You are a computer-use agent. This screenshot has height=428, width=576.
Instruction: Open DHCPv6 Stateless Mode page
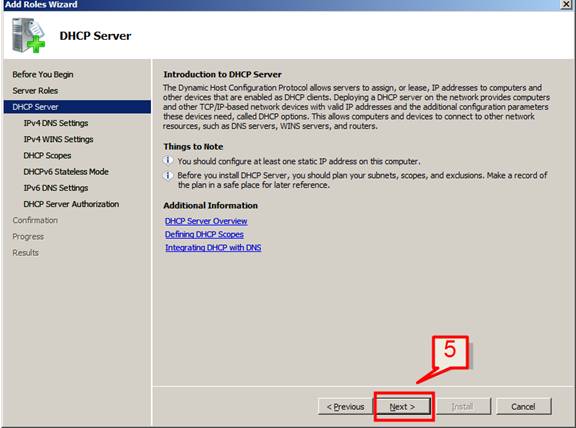(66, 172)
